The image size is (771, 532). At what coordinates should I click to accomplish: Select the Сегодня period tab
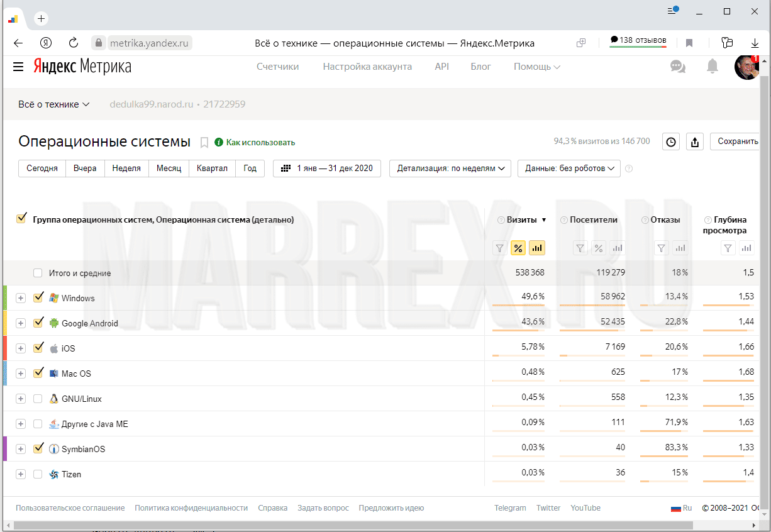pos(42,169)
